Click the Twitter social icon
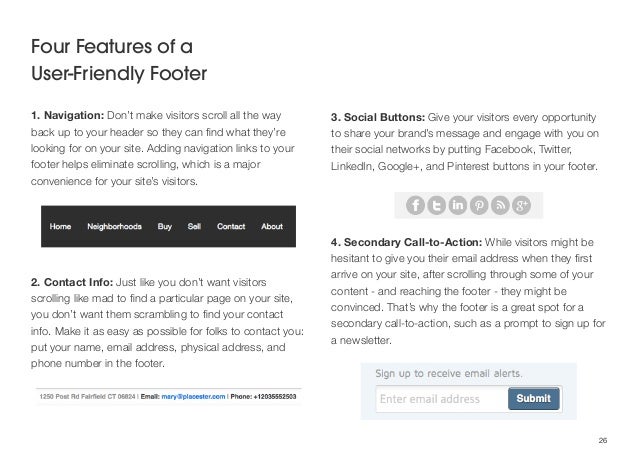Image resolution: width=638 pixels, height=467 pixels. 436,205
